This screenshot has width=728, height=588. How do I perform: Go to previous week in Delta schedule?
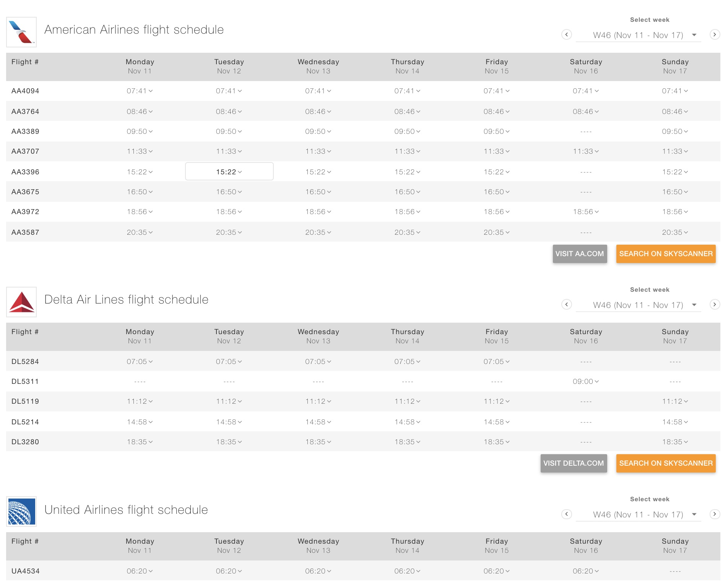[x=566, y=305]
